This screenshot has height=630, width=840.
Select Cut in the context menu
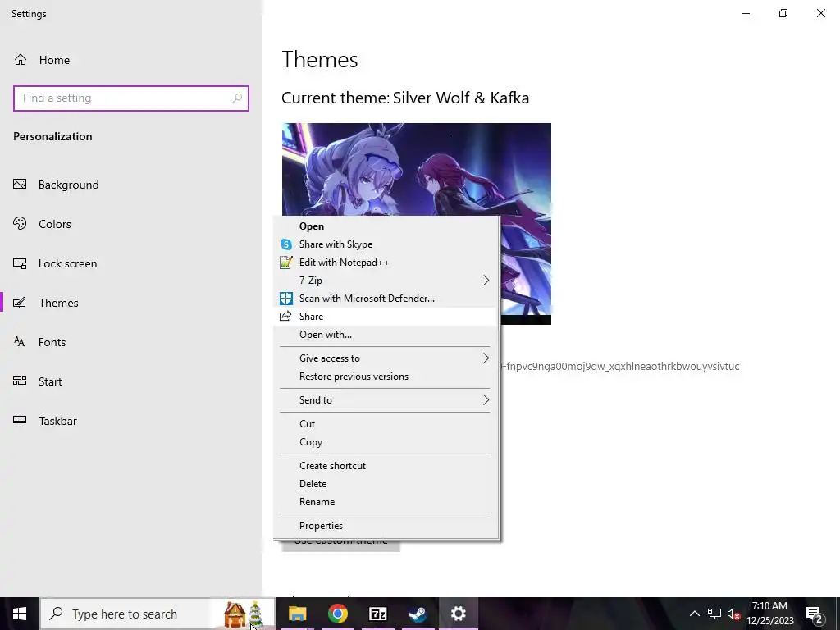386,424
